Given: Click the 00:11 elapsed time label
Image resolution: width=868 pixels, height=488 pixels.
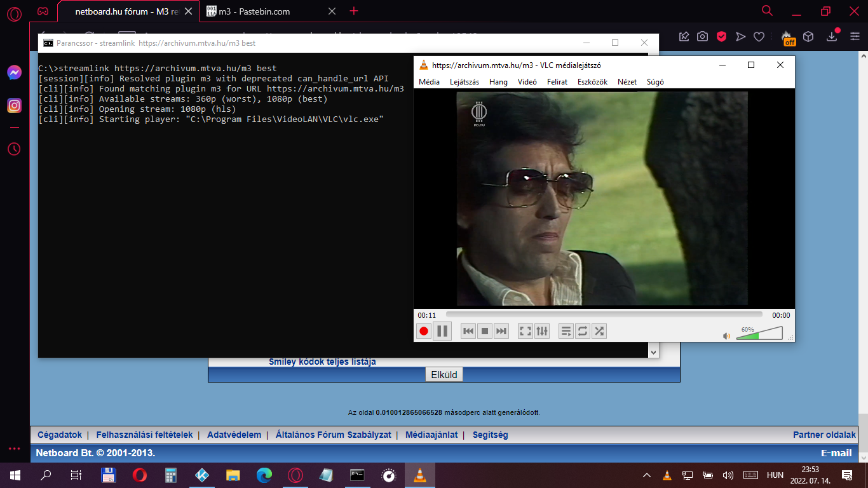Looking at the screenshot, I should [426, 315].
